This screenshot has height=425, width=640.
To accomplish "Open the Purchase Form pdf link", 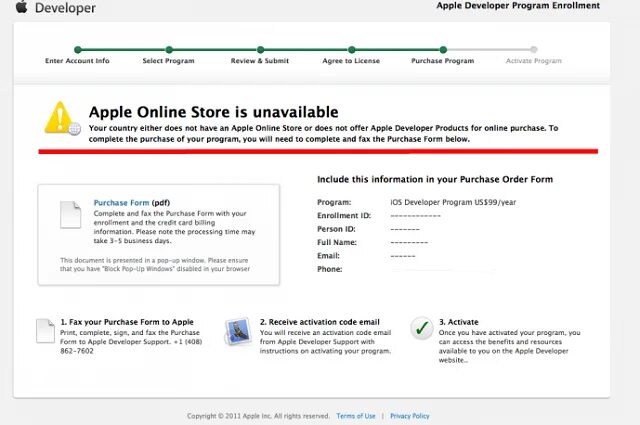I will [x=122, y=202].
